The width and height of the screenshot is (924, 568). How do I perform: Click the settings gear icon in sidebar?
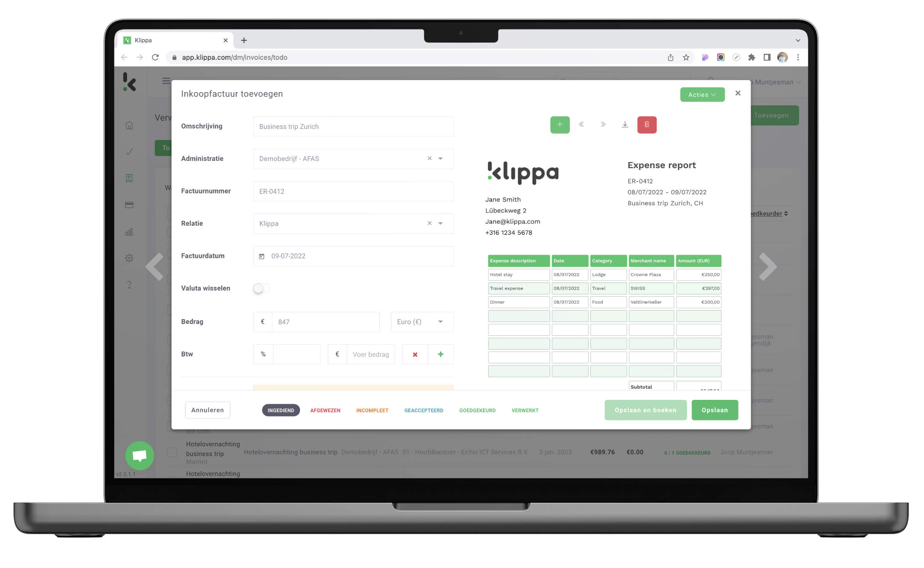pos(129,258)
